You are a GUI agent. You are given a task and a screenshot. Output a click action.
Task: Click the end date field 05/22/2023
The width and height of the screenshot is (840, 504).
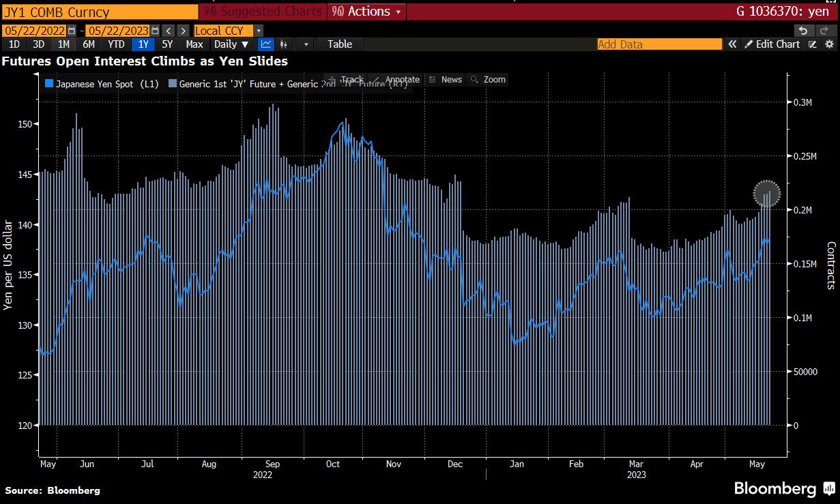tap(118, 31)
